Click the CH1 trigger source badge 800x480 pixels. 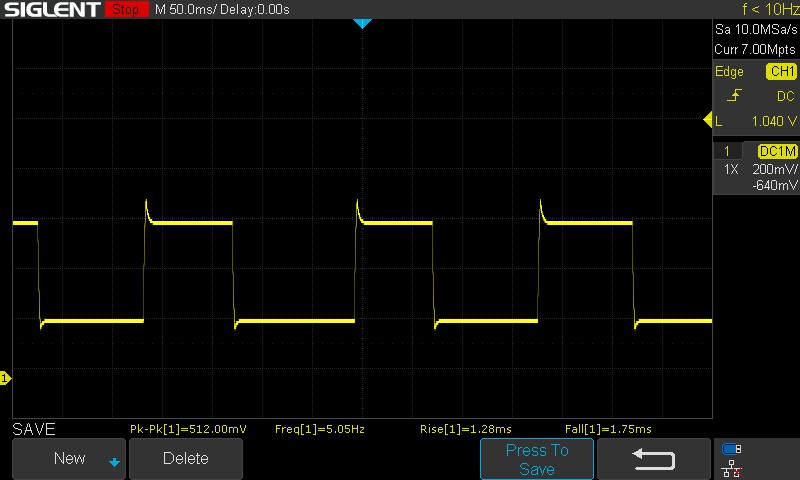(782, 71)
